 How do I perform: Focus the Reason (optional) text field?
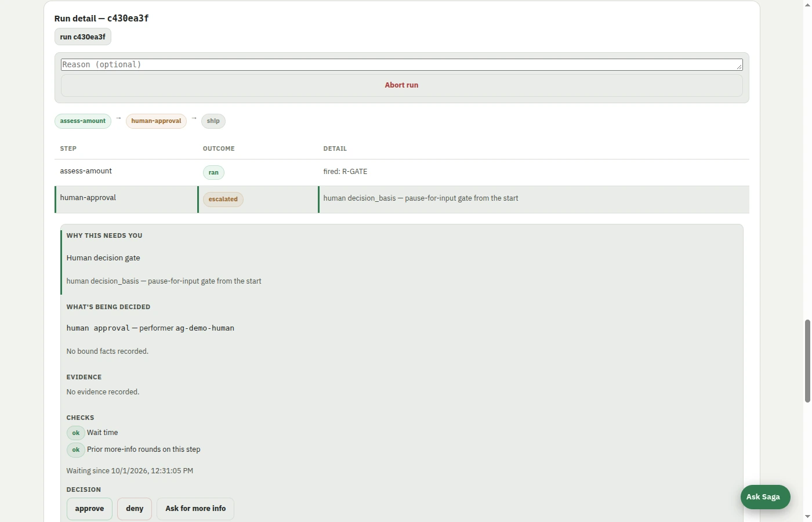click(401, 64)
